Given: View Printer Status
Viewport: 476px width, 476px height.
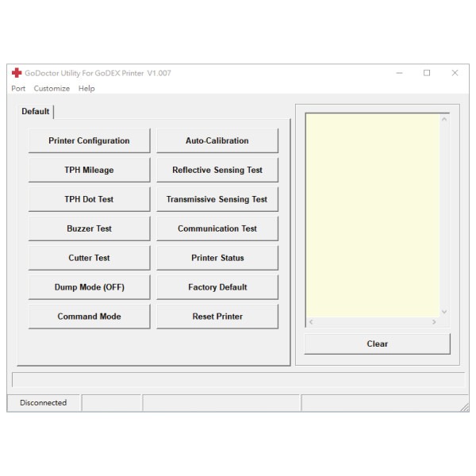Looking at the screenshot, I should tap(217, 259).
